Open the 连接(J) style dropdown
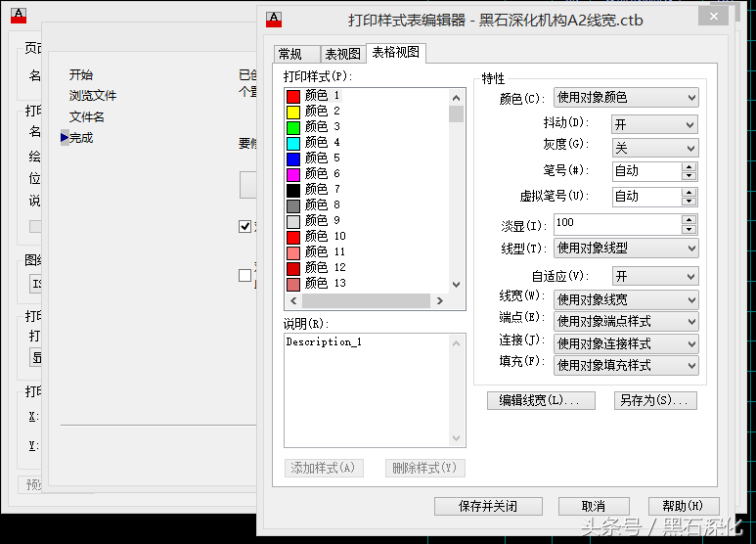This screenshot has width=756, height=544. (626, 343)
